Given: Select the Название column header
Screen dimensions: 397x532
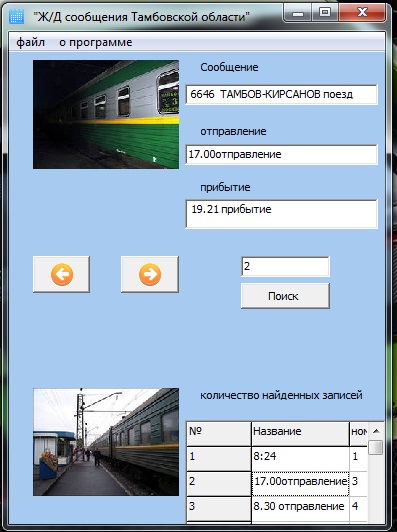Looking at the screenshot, I should 300,434.
